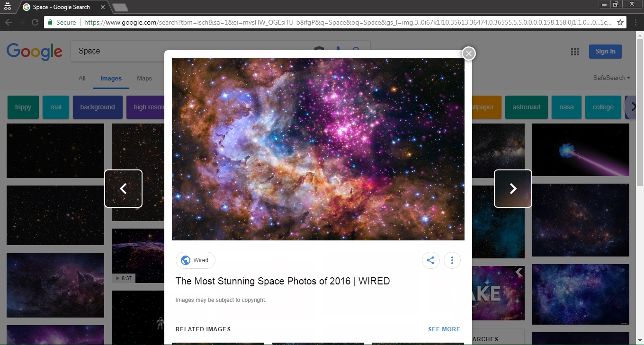The image size is (644, 345).
Task: Open the three-dot menu on the image preview
Action: [452, 260]
